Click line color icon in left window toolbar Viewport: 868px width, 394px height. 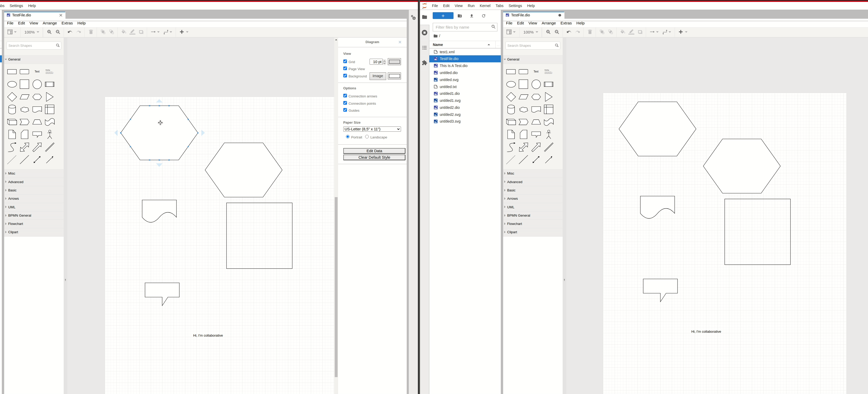pos(133,32)
